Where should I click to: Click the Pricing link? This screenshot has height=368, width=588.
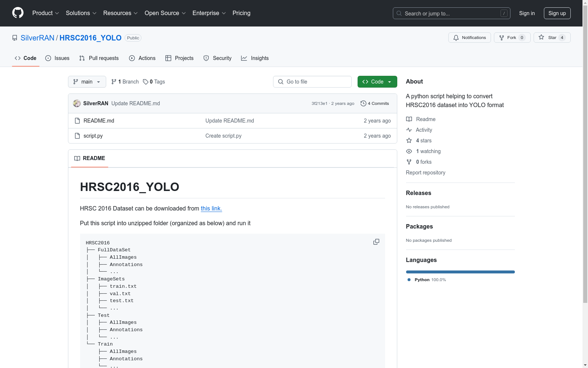click(241, 13)
